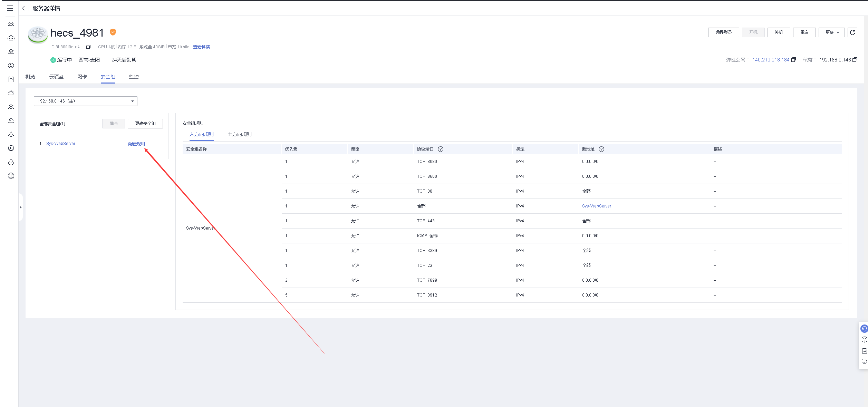
Task: Switch to the 云硬盘 tab
Action: pyautogui.click(x=56, y=77)
